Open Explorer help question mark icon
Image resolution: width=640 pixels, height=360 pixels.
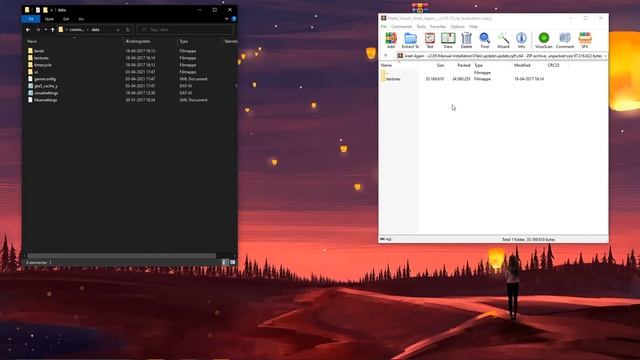[234, 19]
